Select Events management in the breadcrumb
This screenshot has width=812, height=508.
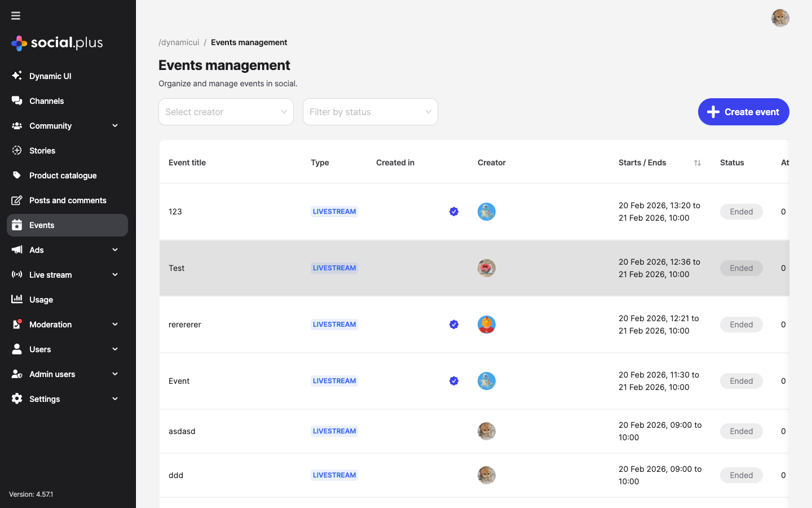click(249, 42)
